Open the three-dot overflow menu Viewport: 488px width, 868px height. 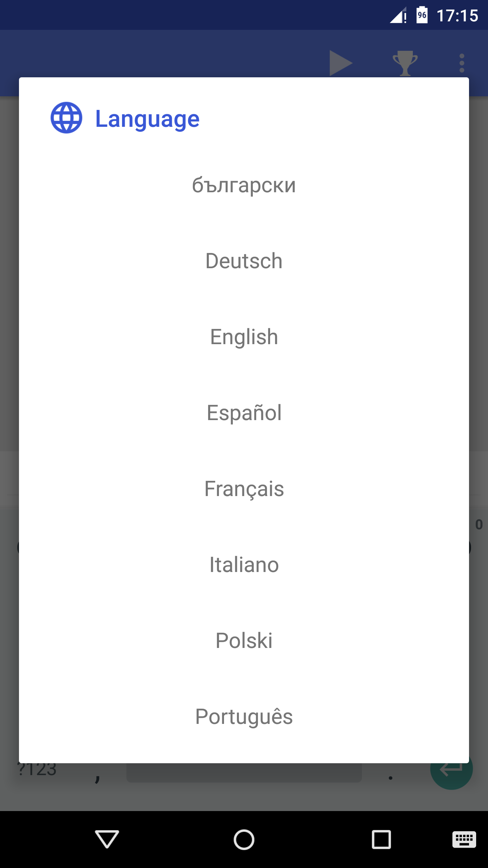(462, 63)
